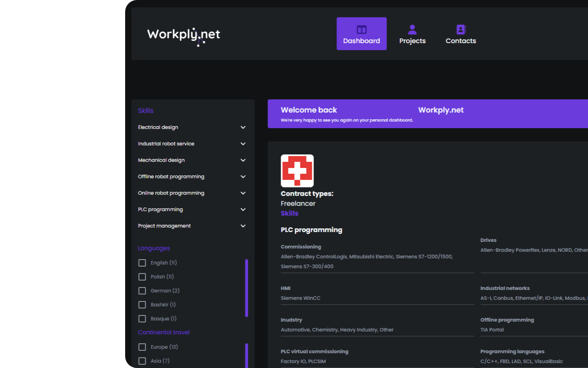Click the Languages list scrollbar
Viewport: 588px width, 368px height.
pos(247,288)
